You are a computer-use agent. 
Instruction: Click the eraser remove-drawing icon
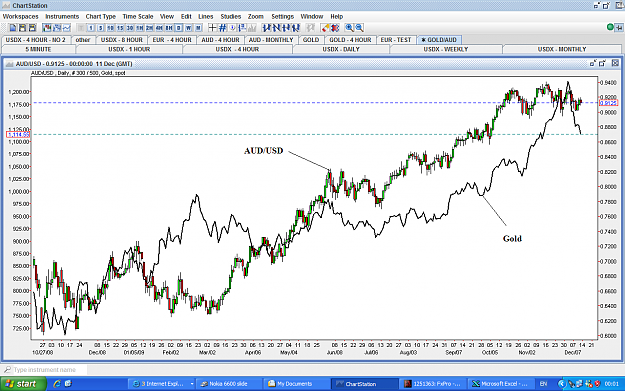pos(325,28)
